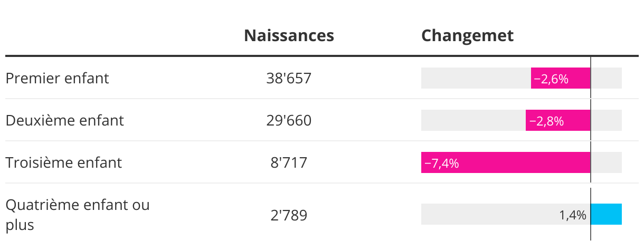The height and width of the screenshot is (250, 644).
Task: Click the 8'717 births value
Action: coord(289,163)
